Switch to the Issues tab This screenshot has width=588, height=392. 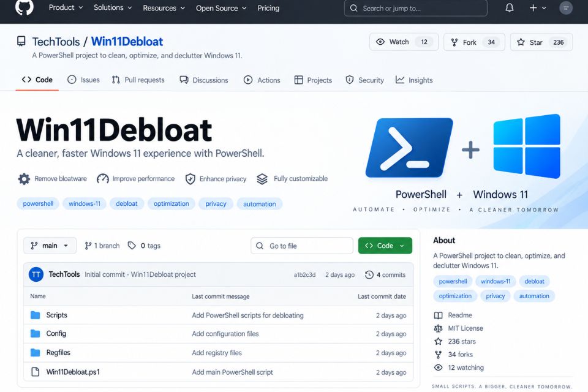(84, 80)
